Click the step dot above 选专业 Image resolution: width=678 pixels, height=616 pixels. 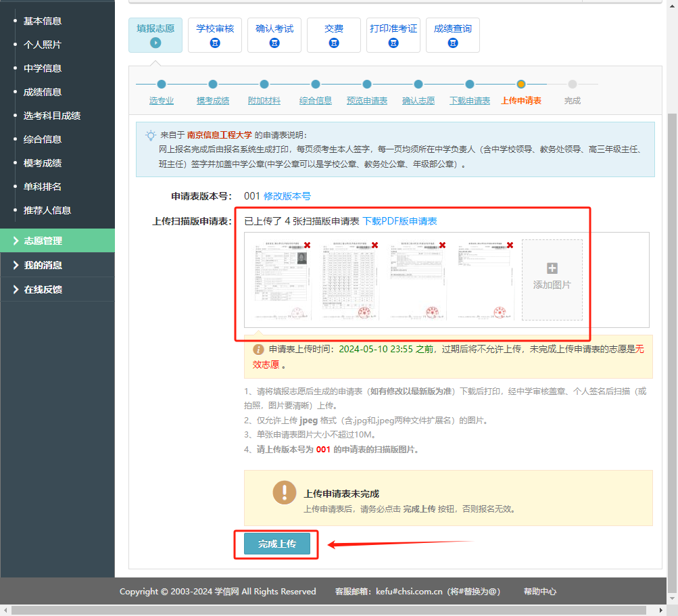point(162,84)
